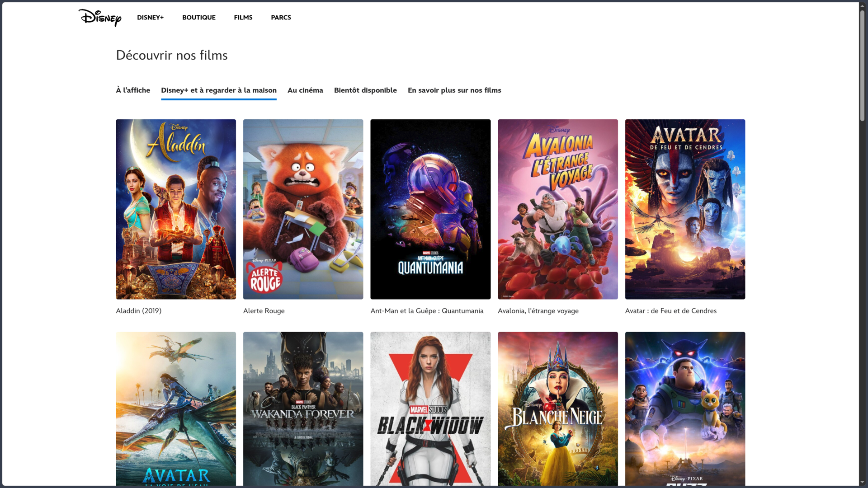The height and width of the screenshot is (488, 868).
Task: Open the BOUTIQUE menu item
Action: (199, 18)
